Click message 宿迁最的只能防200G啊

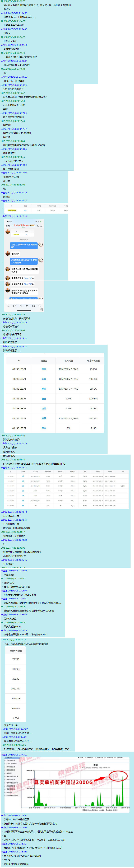pyautogui.click(x=26, y=634)
